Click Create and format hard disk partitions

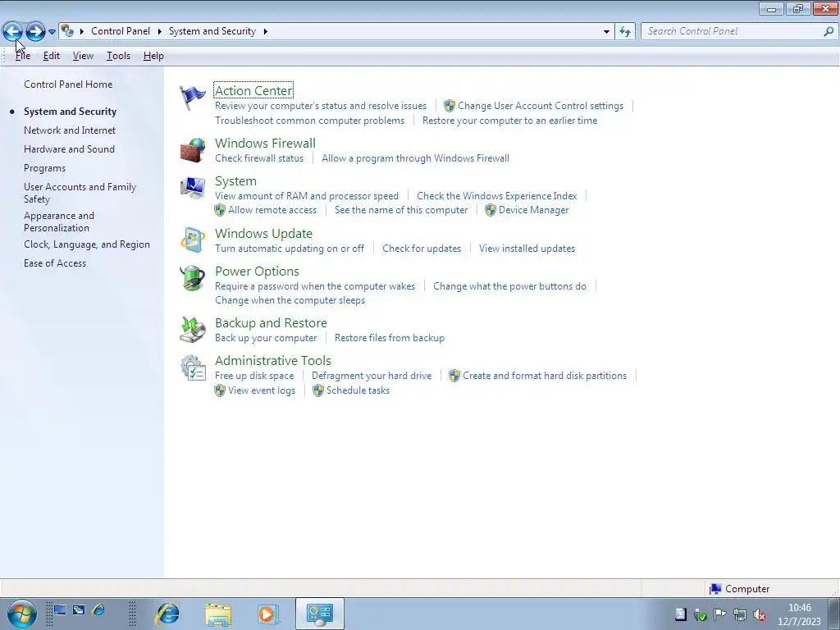pyautogui.click(x=545, y=376)
